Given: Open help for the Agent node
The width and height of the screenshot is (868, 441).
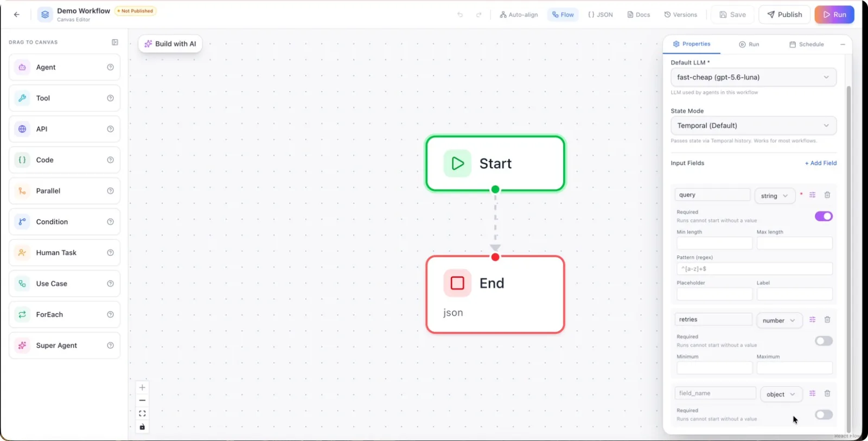Looking at the screenshot, I should click(111, 67).
